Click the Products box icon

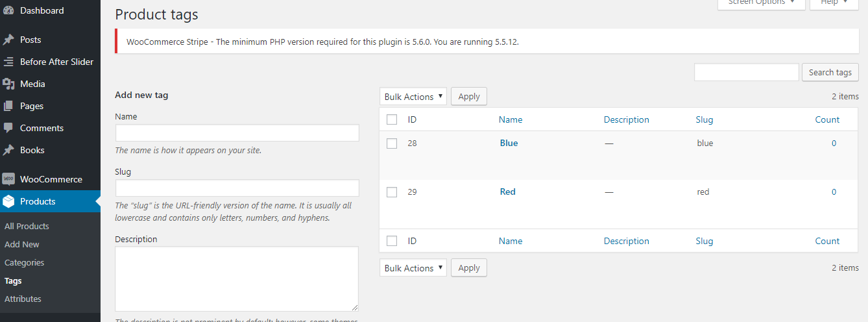(x=8, y=201)
